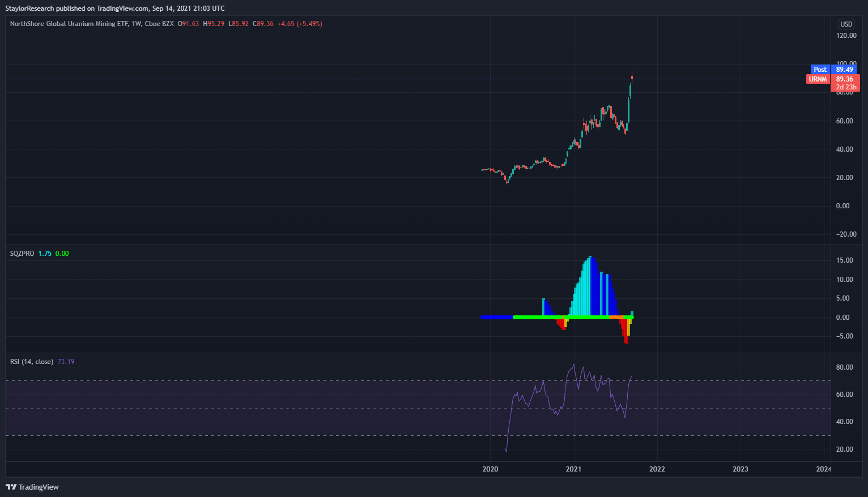The height and width of the screenshot is (497, 868).
Task: Click 60.00 on the main price axis
Action: point(844,121)
